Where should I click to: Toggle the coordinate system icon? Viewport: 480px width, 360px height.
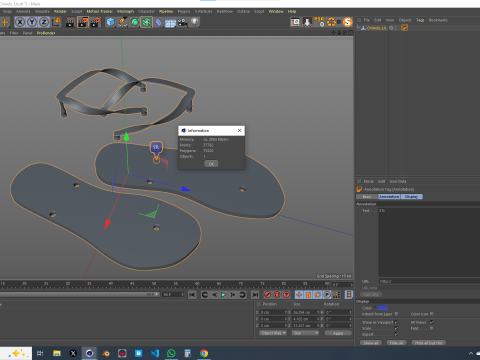point(56,22)
